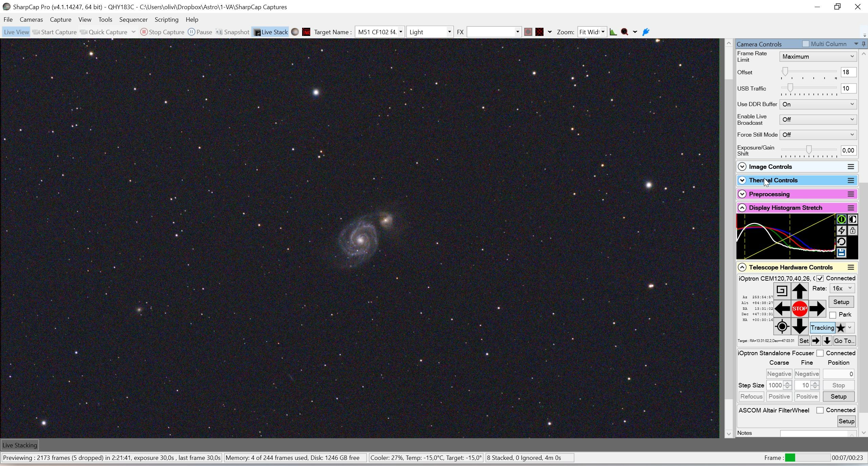Uncheck the iOptron mount Connected checkbox
Viewport: 868px width, 466px height.
coord(820,279)
